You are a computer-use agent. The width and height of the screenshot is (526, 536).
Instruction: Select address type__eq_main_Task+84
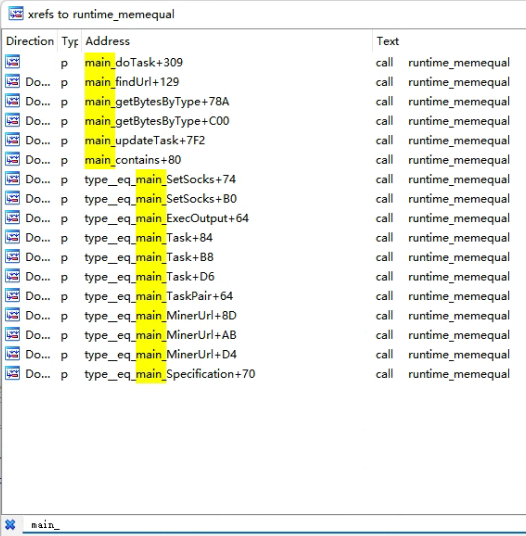[149, 238]
